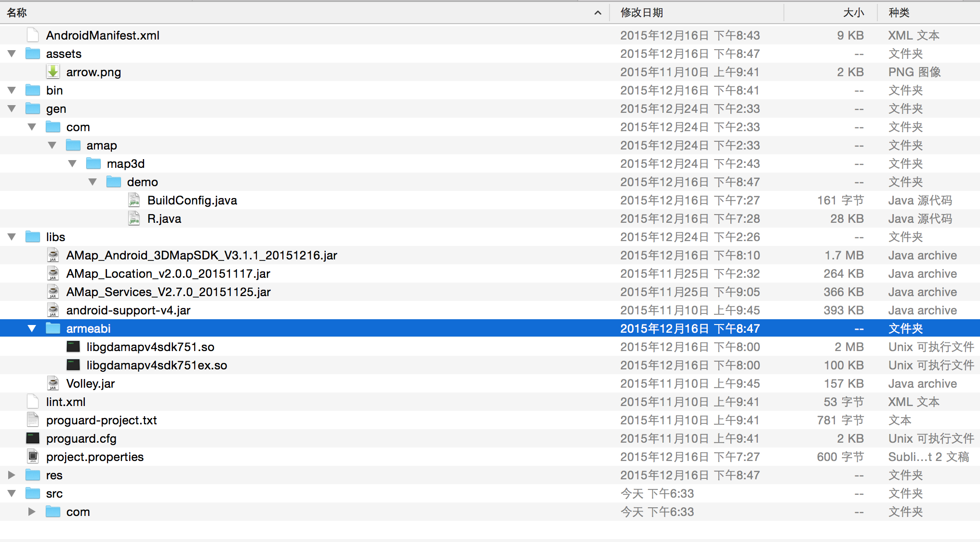Click the project.properties file icon
The width and height of the screenshot is (980, 542).
(x=33, y=457)
